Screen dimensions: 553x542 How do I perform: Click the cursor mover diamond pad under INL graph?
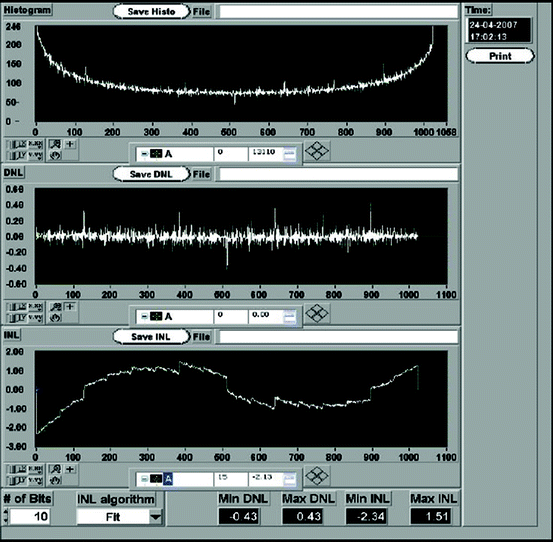click(317, 476)
